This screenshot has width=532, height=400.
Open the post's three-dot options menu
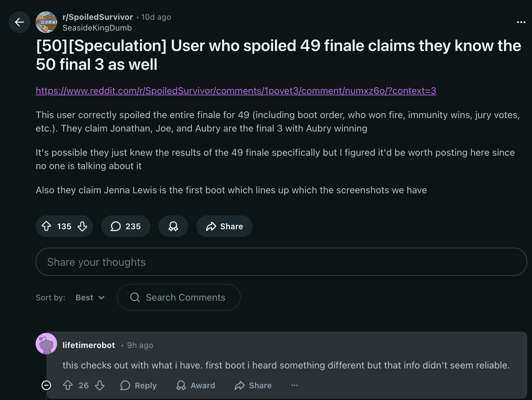[521, 22]
